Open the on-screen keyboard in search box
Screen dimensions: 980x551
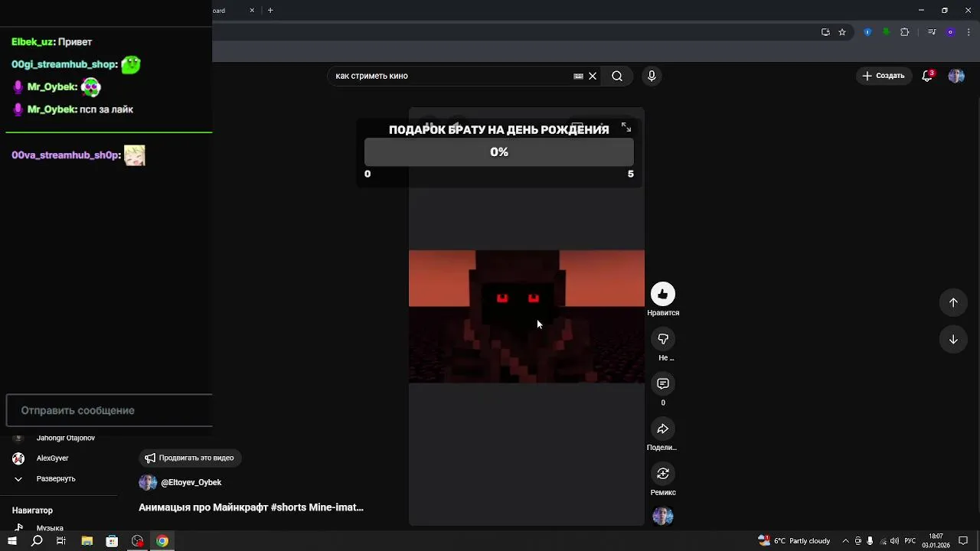(578, 76)
